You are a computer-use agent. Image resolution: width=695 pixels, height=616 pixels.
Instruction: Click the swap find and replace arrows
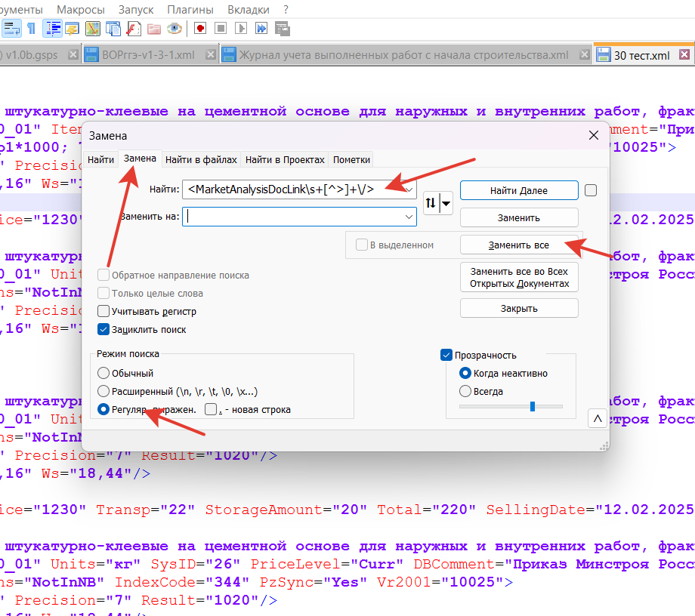tap(431, 203)
